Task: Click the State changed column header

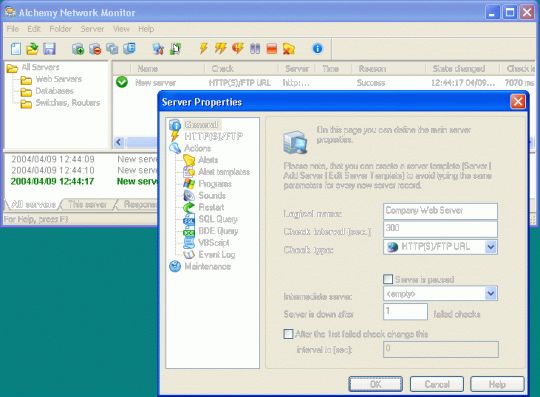Action: point(463,69)
